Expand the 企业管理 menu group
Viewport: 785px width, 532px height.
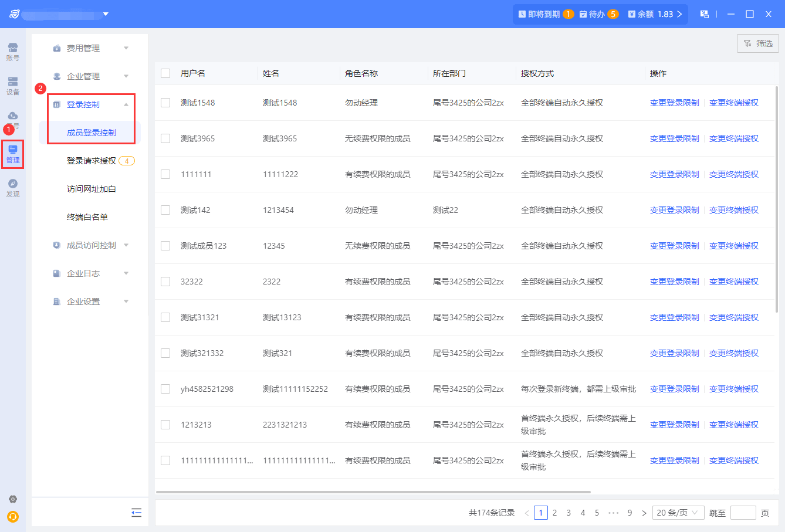coord(126,76)
